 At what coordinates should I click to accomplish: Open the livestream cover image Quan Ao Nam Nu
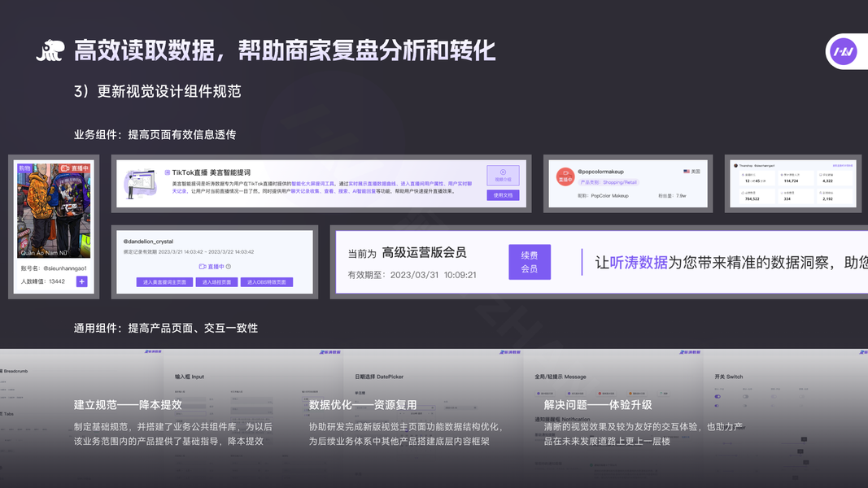54,211
